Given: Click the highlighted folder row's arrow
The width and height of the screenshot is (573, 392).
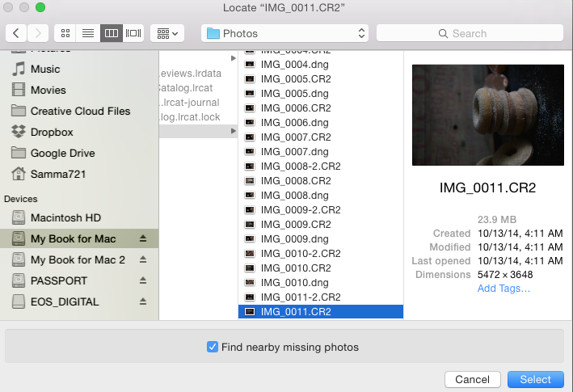Looking at the screenshot, I should click(233, 131).
